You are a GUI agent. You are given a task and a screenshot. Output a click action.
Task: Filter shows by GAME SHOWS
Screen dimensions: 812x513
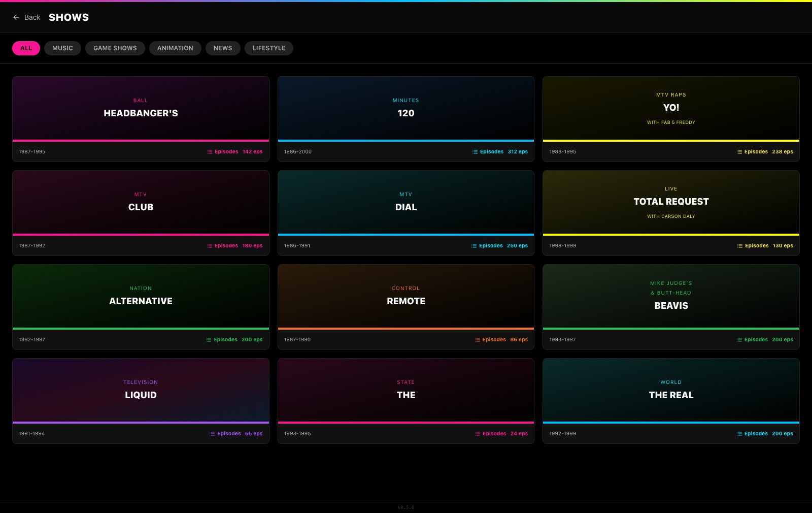tap(115, 48)
